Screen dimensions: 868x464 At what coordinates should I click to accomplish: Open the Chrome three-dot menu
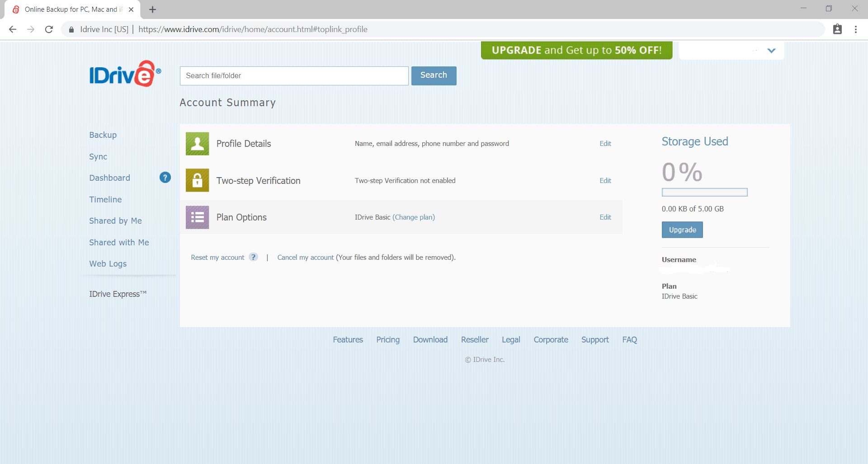856,29
